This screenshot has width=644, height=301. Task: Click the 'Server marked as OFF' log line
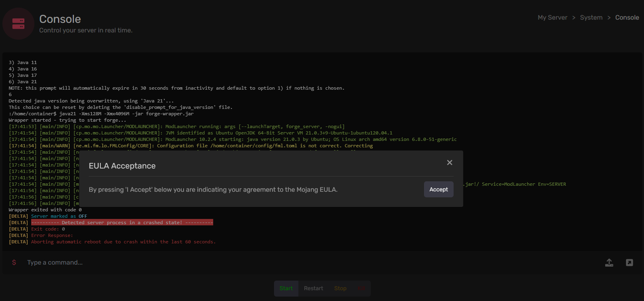pyautogui.click(x=59, y=216)
